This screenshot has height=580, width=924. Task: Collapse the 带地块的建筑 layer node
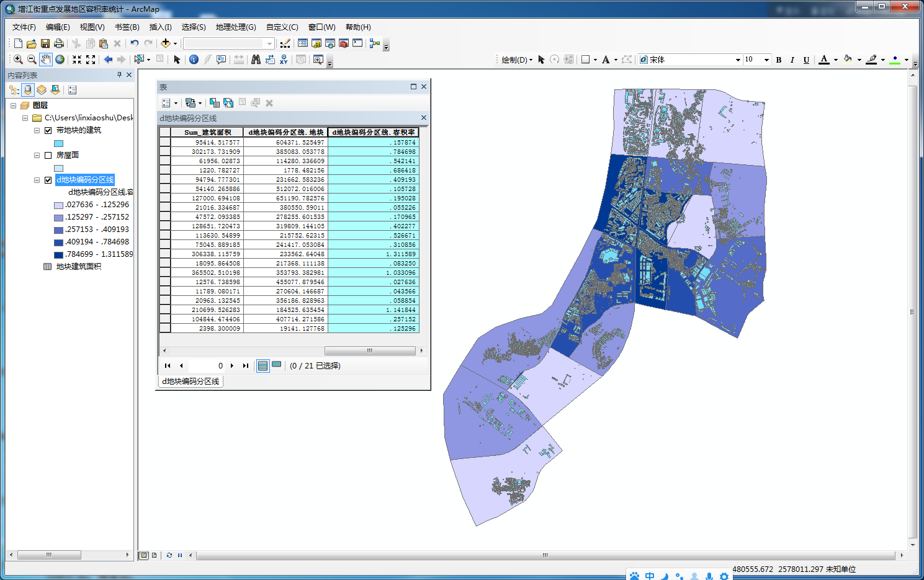coord(37,130)
